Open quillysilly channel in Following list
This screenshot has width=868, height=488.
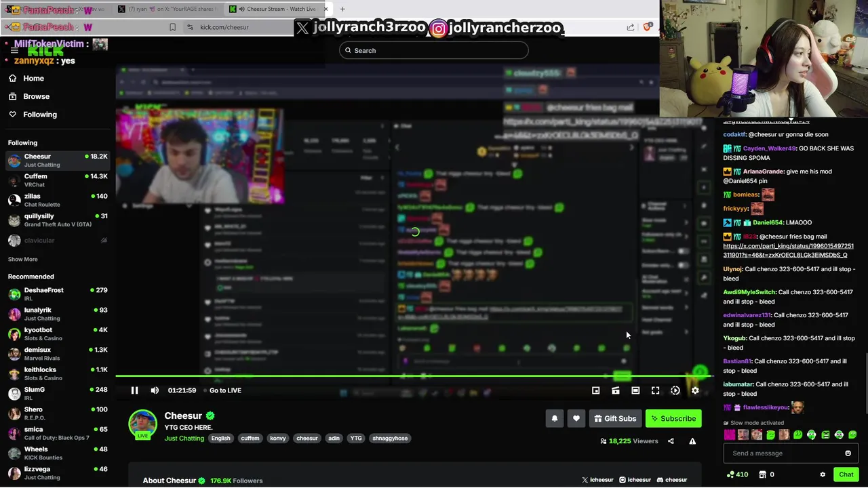pos(58,220)
